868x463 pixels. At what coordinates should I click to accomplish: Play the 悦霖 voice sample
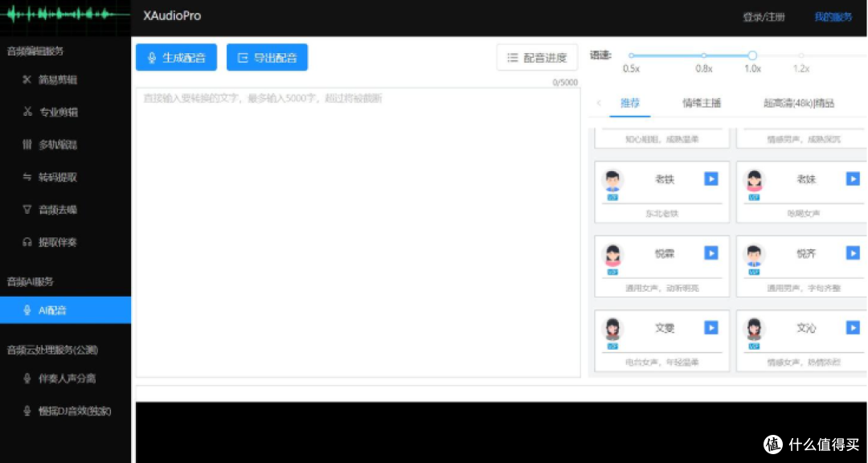(x=710, y=253)
